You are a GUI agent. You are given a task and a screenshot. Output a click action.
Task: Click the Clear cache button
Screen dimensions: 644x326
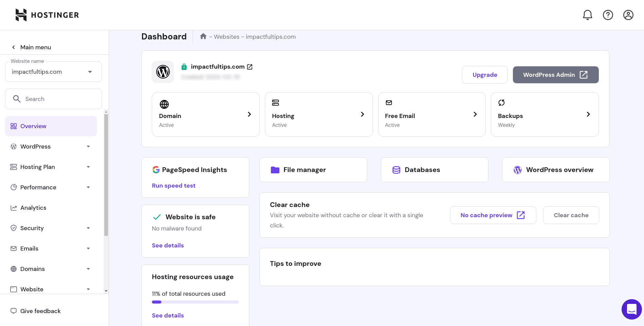click(571, 215)
